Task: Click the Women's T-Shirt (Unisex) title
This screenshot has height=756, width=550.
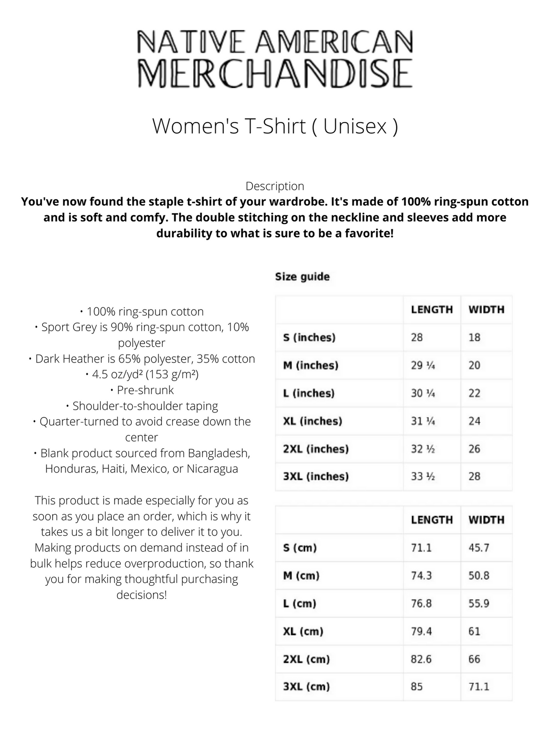Action: tap(275, 126)
